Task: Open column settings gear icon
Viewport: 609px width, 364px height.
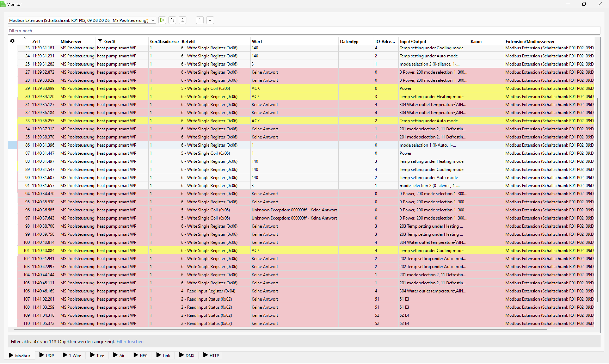Action: [x=12, y=41]
